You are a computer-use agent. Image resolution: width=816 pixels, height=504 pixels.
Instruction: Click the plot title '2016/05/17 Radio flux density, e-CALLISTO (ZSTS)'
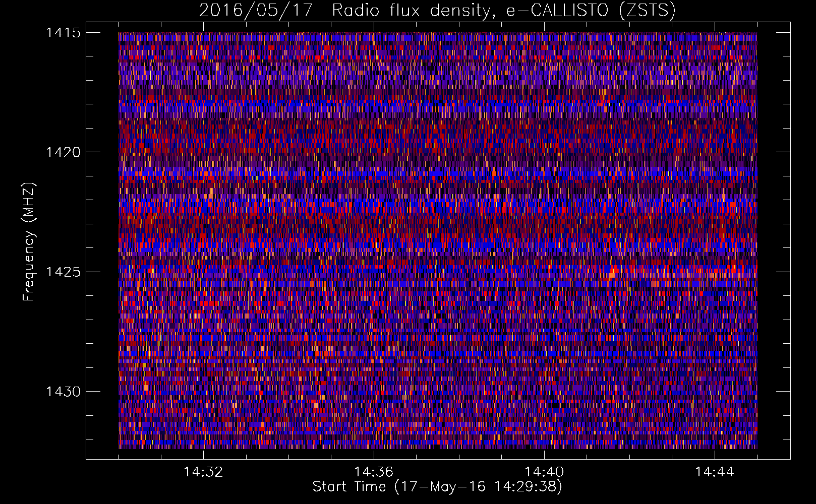[x=437, y=10]
